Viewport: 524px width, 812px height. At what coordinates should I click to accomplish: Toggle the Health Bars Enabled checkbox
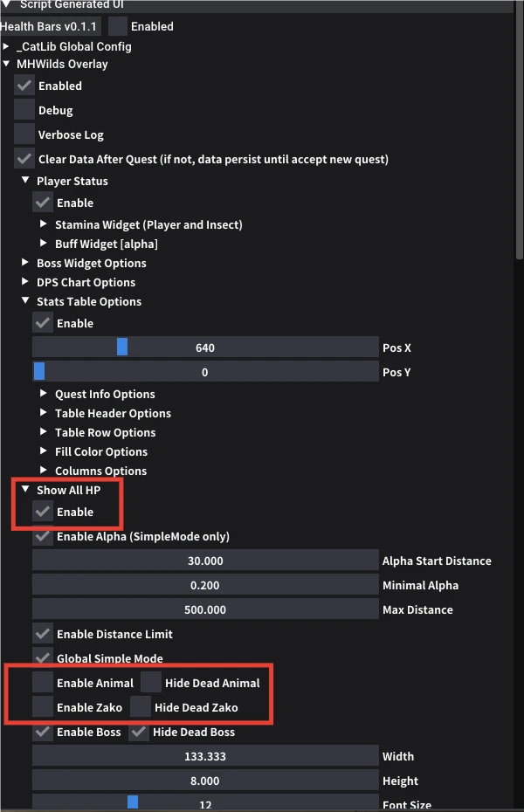(x=118, y=26)
